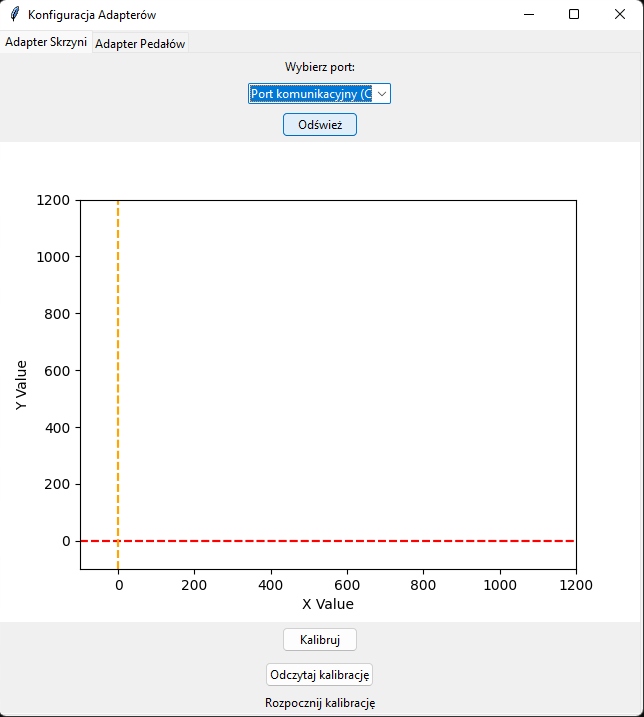Close the Konfiguracja Adapterów window
644x717 pixels.
coord(620,14)
